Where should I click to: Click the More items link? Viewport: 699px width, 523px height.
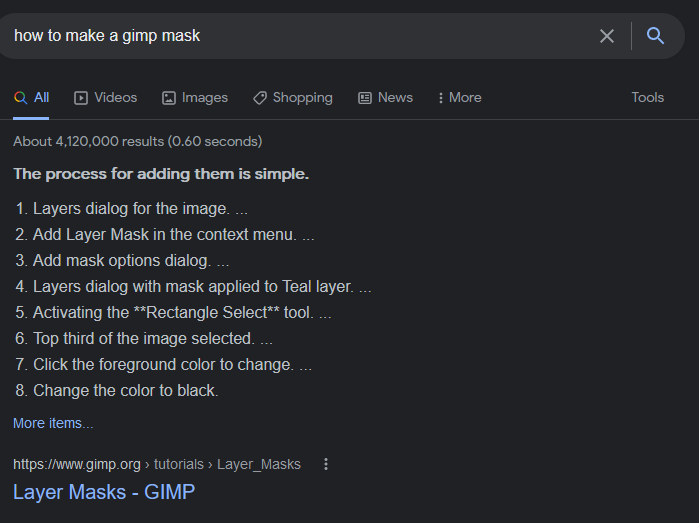53,423
